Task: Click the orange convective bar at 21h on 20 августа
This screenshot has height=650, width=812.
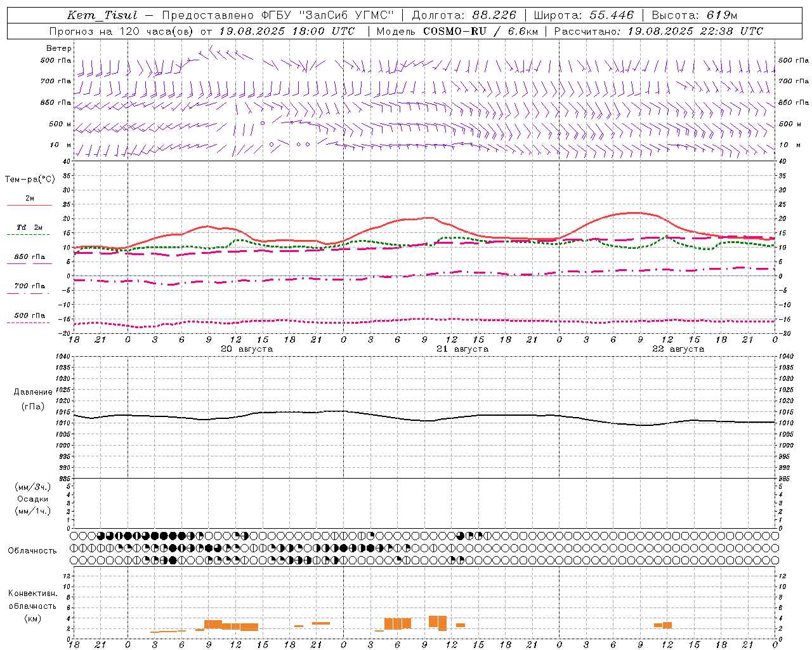Action: [320, 623]
